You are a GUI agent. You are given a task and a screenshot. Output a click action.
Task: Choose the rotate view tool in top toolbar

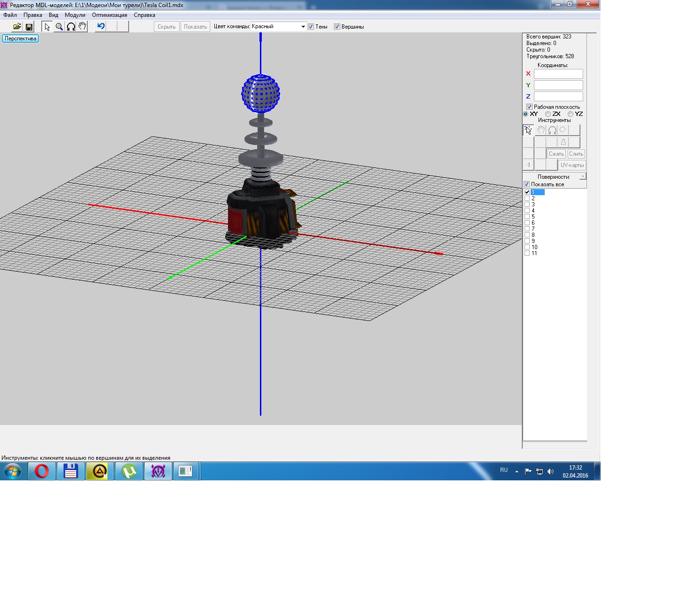(71, 27)
